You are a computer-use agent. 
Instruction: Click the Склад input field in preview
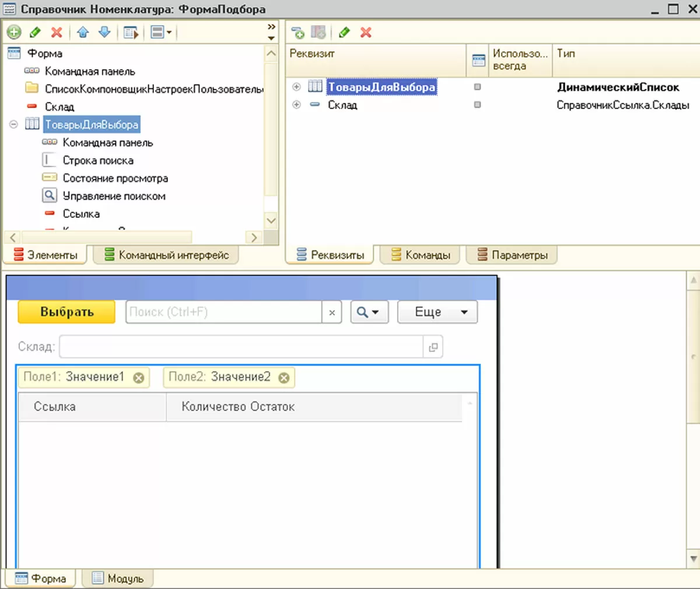point(242,347)
